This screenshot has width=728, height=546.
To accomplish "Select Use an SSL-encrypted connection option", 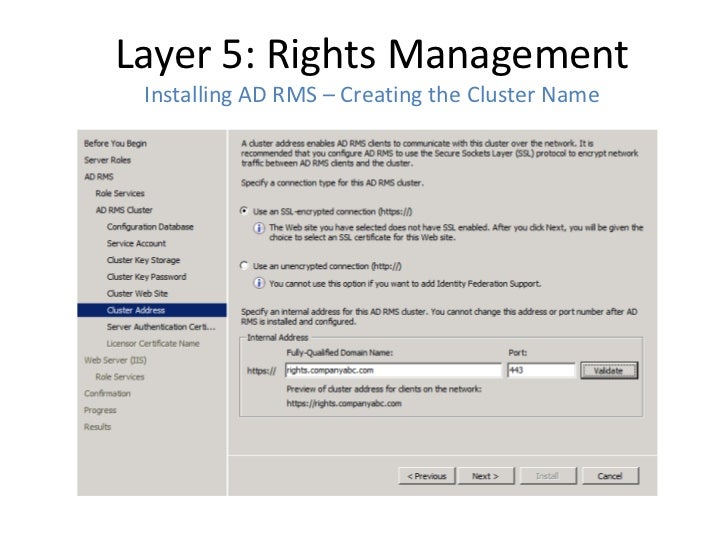I will [x=244, y=211].
